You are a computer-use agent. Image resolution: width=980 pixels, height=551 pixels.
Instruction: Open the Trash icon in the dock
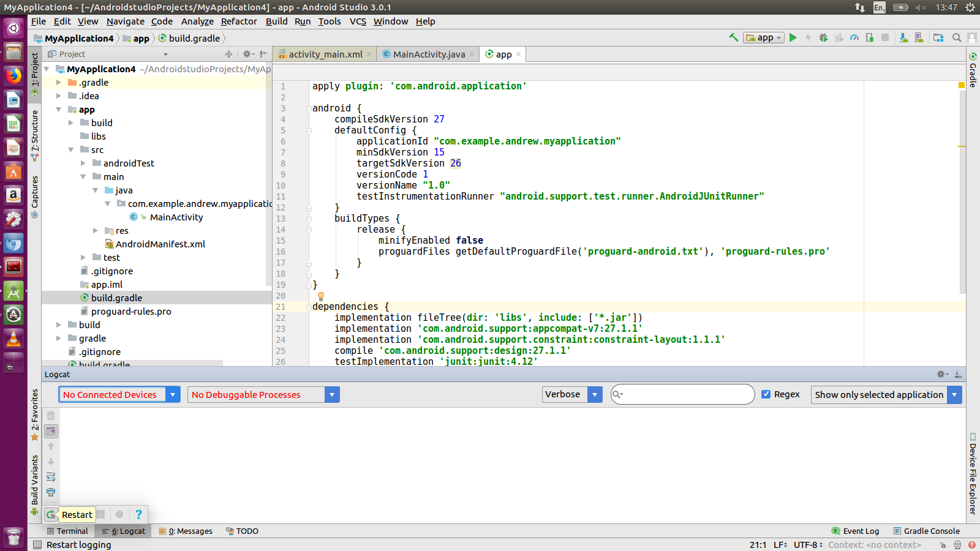tap(13, 538)
